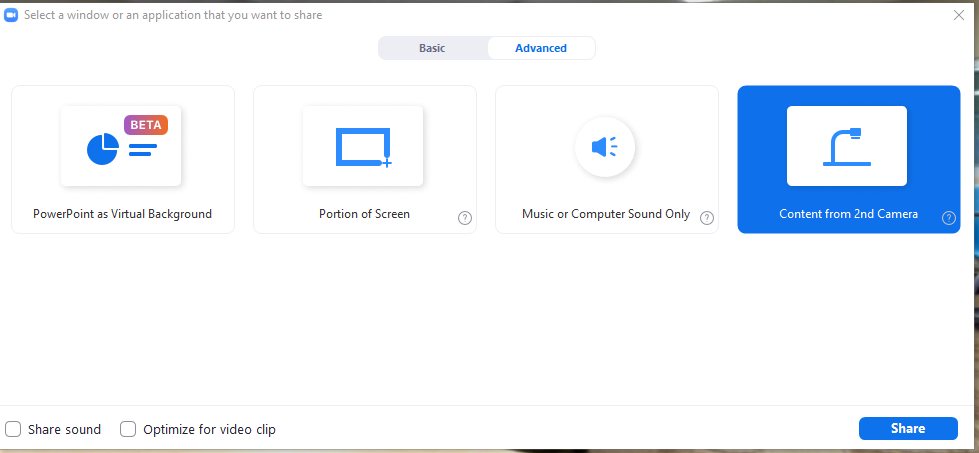Click the Portion of Screen label text
This screenshot has height=453, width=979.
364,214
